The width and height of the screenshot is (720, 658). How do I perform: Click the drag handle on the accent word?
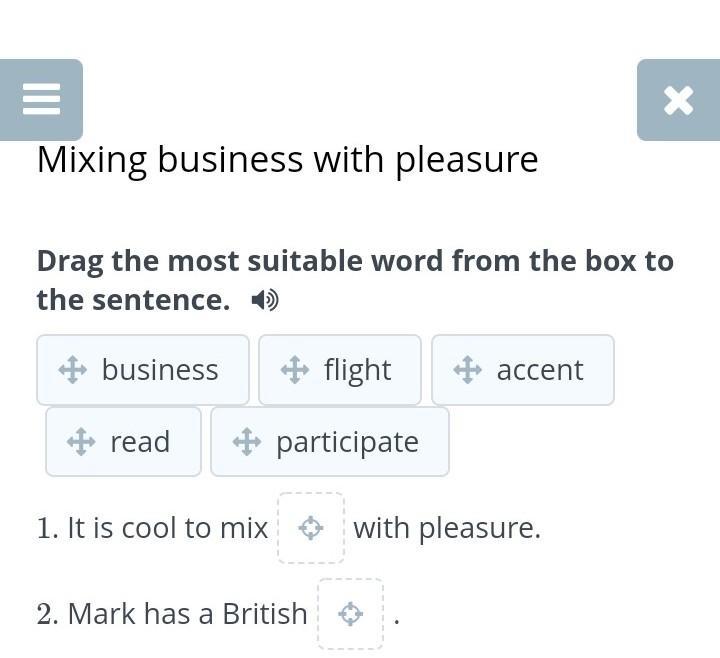[468, 370]
